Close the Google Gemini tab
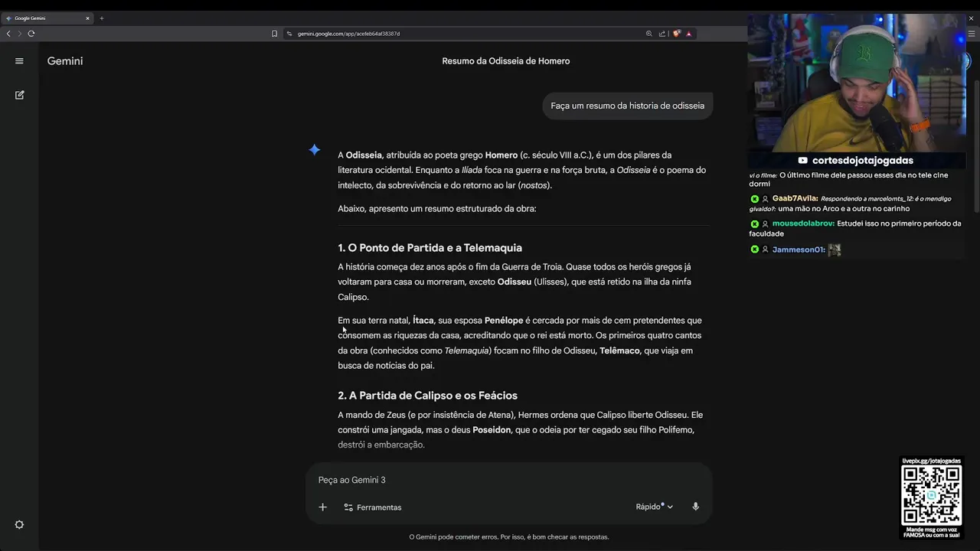The width and height of the screenshot is (980, 551). coord(87,18)
